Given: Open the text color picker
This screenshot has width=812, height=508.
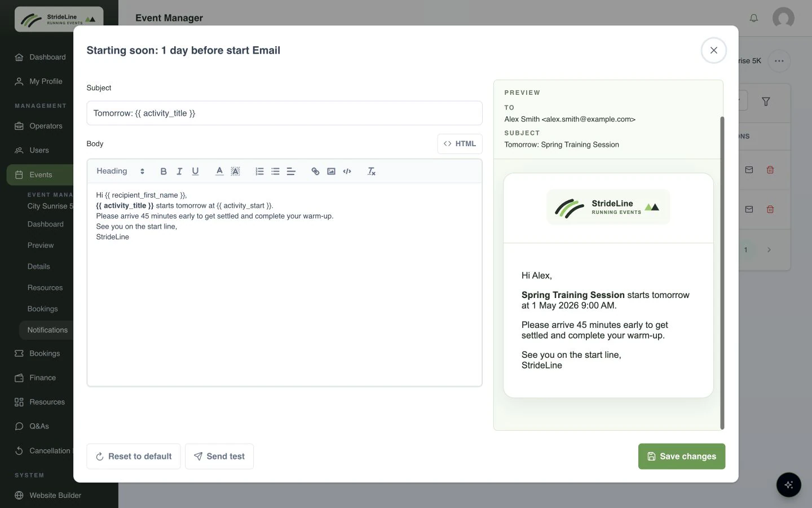Looking at the screenshot, I should pos(219,171).
